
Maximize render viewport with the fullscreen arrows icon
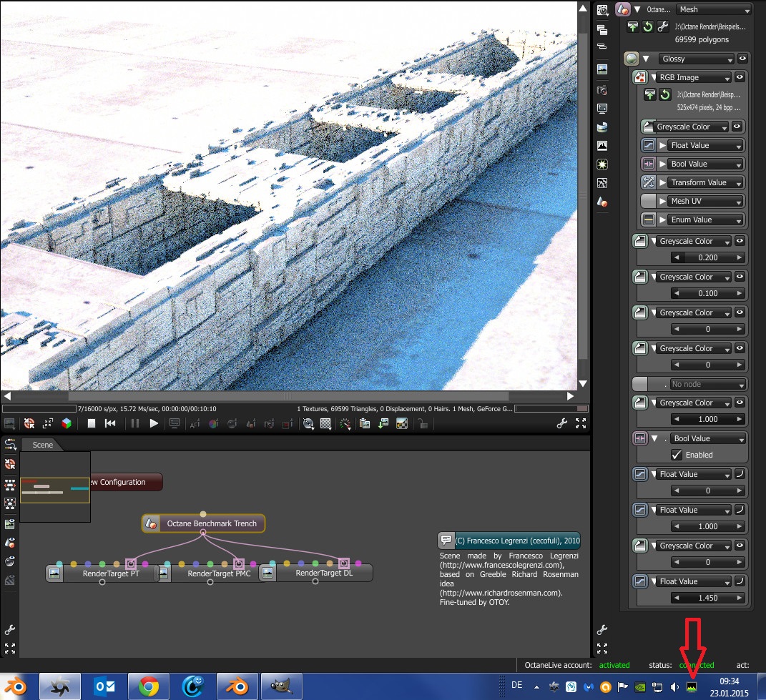coord(580,423)
